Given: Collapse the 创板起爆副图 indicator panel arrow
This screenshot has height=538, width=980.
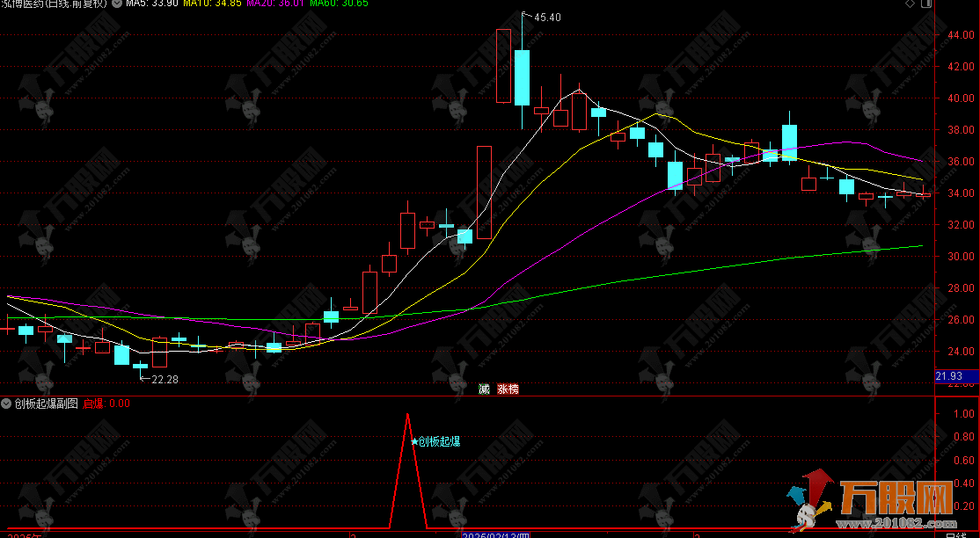Looking at the screenshot, I should pos(7,403).
